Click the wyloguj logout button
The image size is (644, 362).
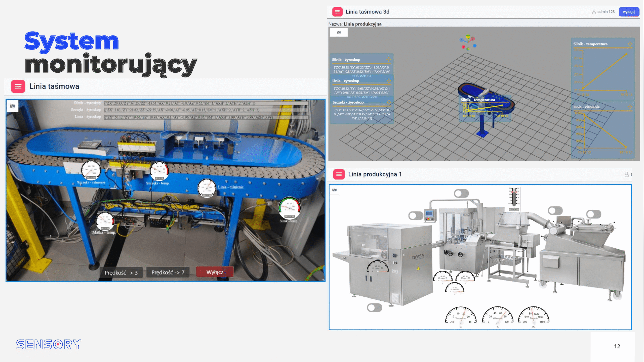[629, 12]
